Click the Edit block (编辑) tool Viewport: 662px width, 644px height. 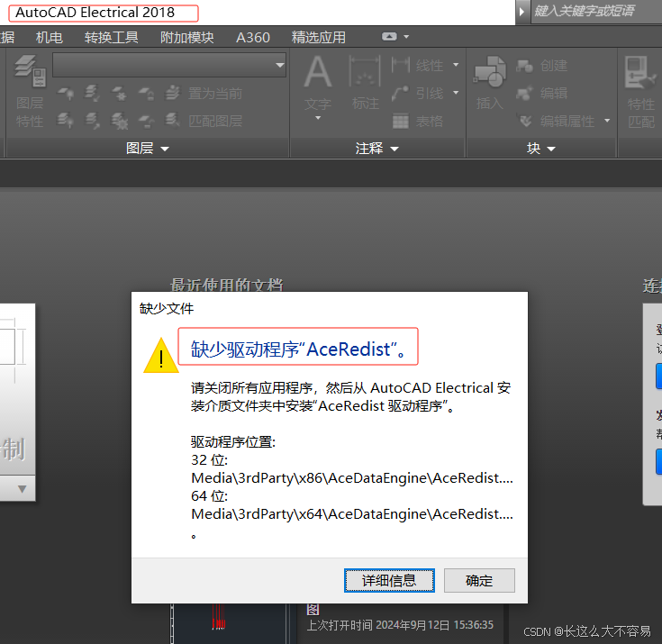(541, 94)
